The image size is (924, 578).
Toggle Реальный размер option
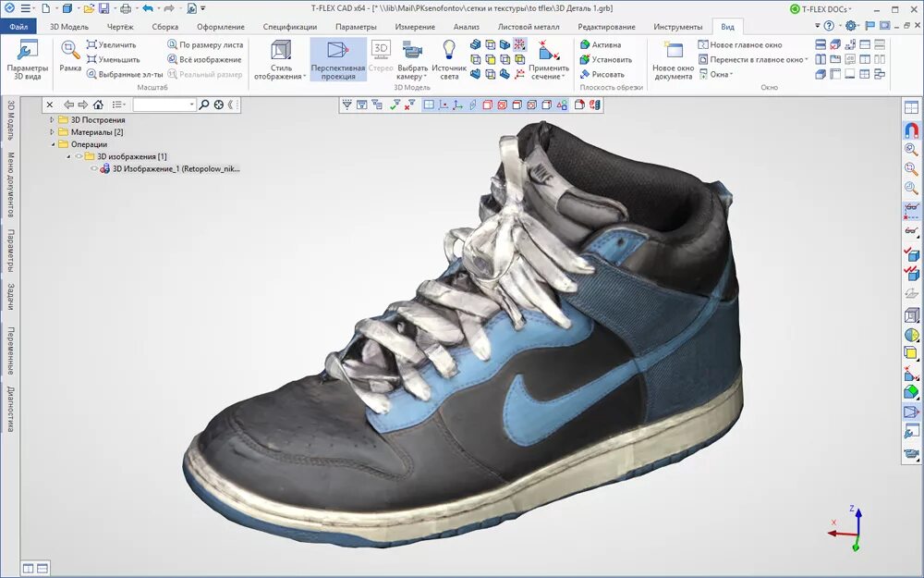point(208,74)
